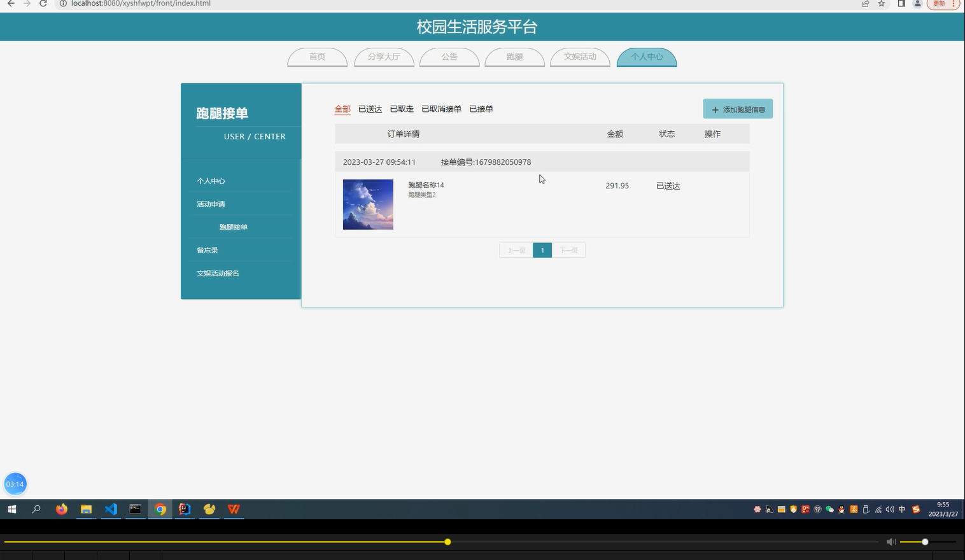Mute the player volume speaker icon

click(x=891, y=542)
